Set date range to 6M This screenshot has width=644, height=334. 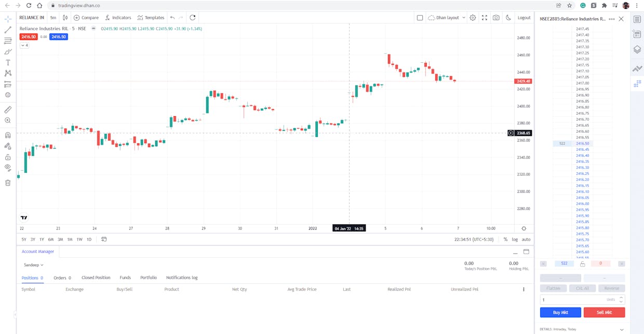(51, 240)
